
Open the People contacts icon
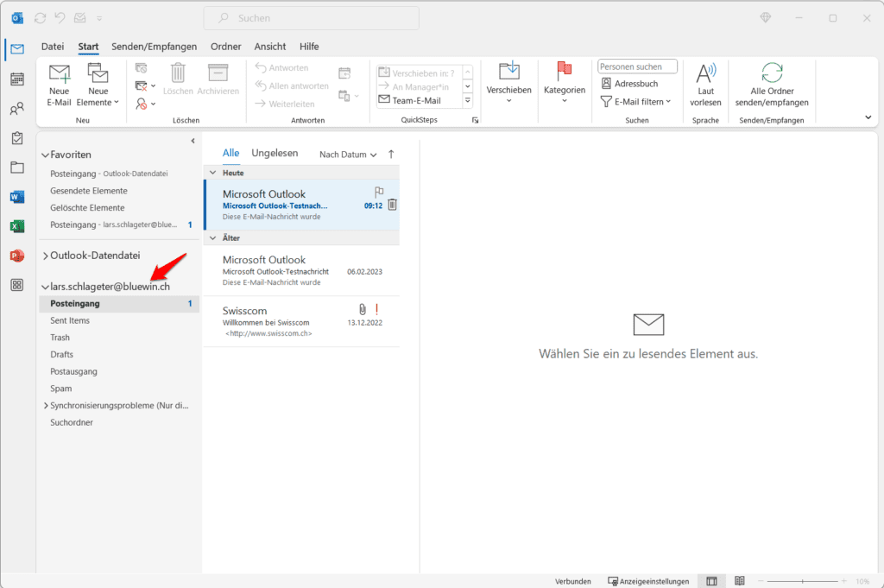17,108
